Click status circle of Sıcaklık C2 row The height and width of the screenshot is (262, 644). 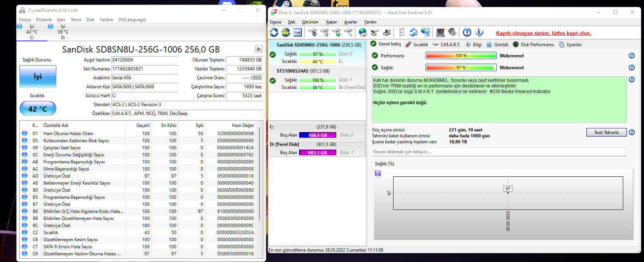tap(25, 232)
